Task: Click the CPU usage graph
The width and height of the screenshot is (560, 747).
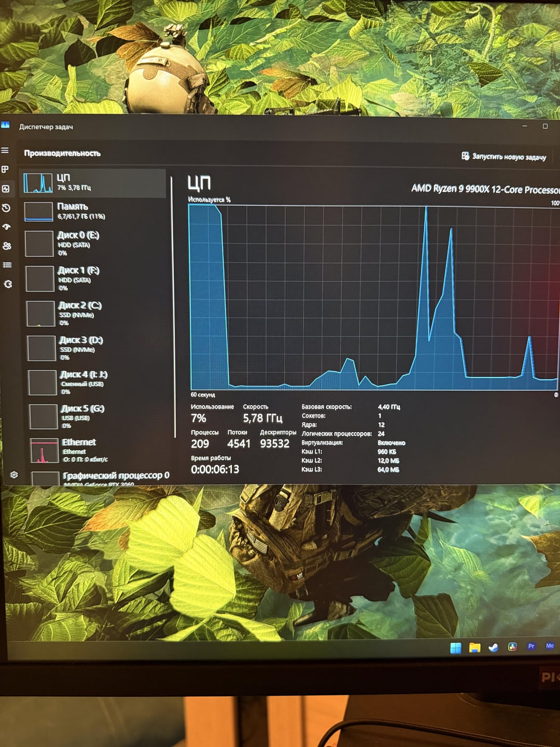Action: pyautogui.click(x=373, y=297)
